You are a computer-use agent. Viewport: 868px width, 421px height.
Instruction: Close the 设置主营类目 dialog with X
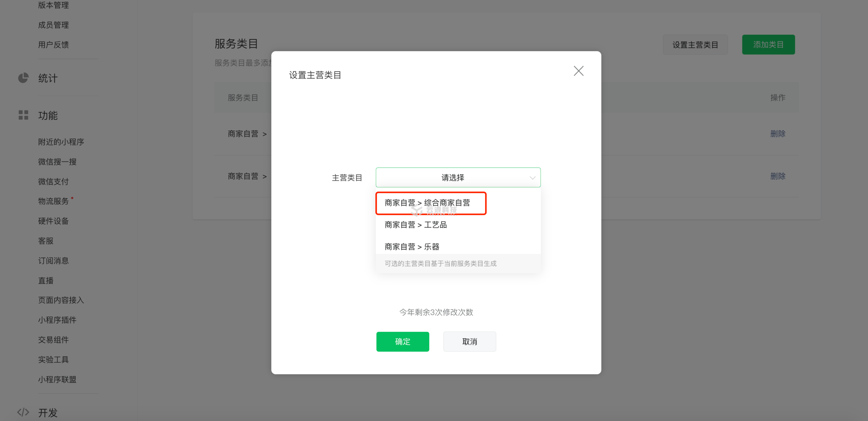tap(578, 71)
